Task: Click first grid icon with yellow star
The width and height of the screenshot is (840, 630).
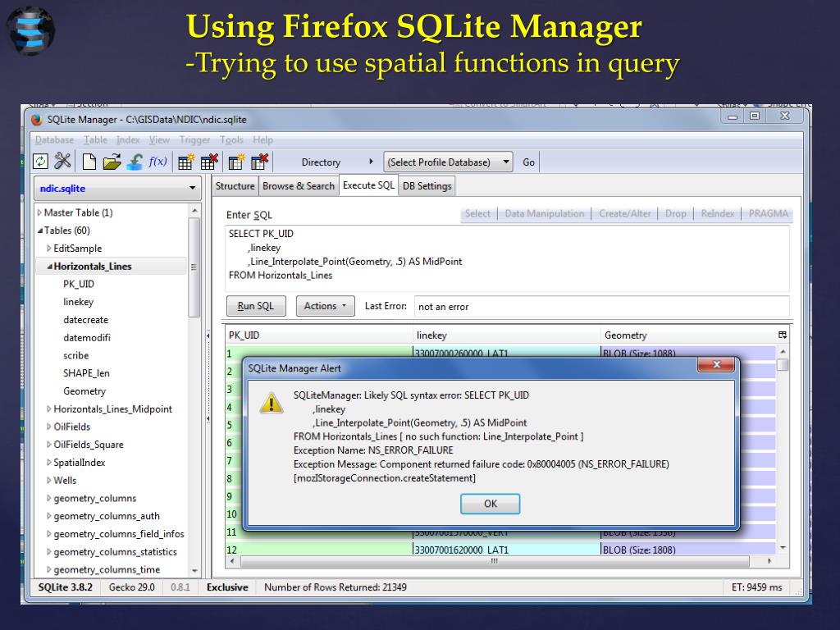Action: tap(186, 162)
